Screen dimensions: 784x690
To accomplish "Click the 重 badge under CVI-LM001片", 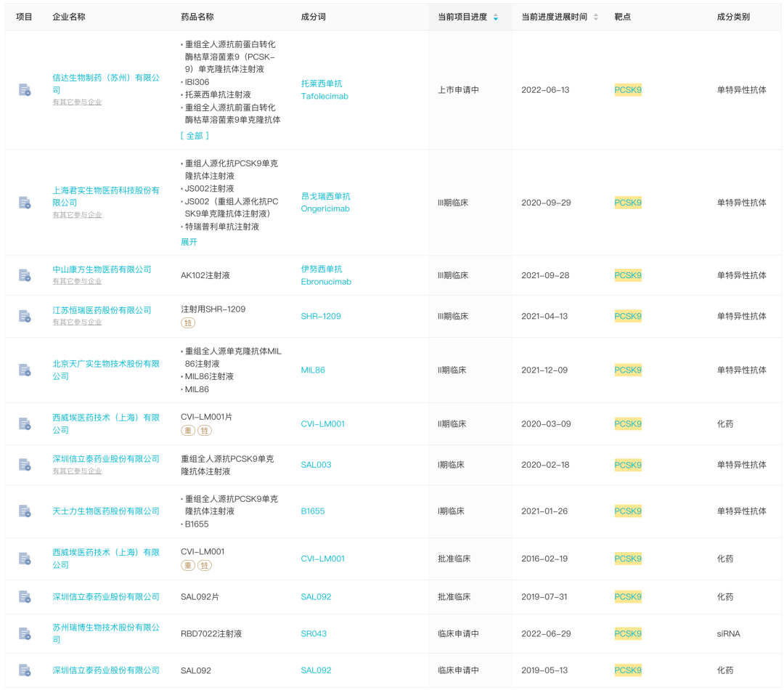I will (188, 430).
